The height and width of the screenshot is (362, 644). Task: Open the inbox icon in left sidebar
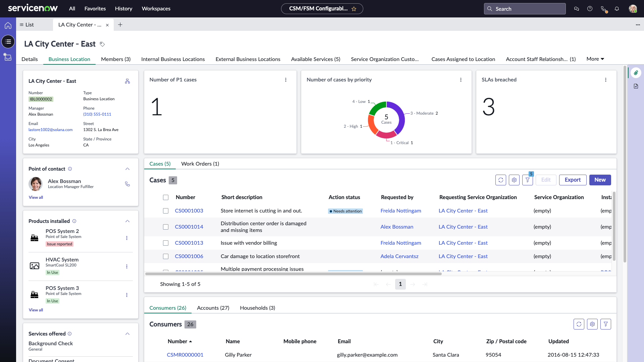coord(8,57)
